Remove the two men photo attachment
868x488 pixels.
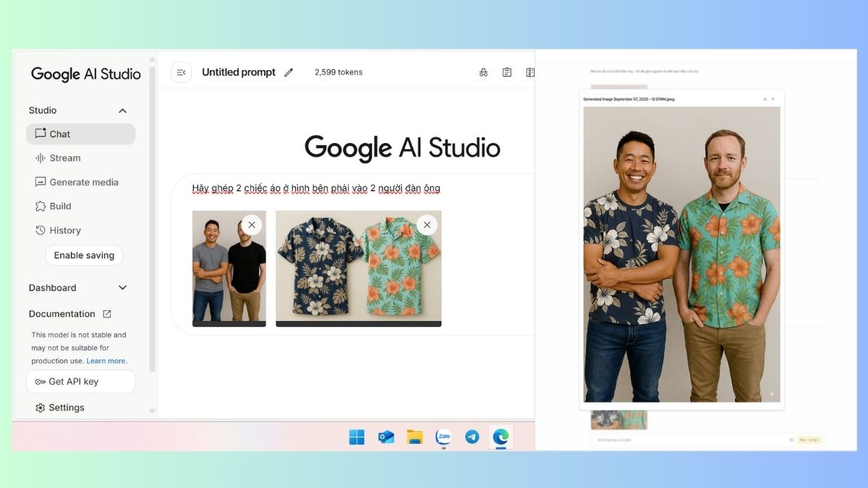pos(252,225)
